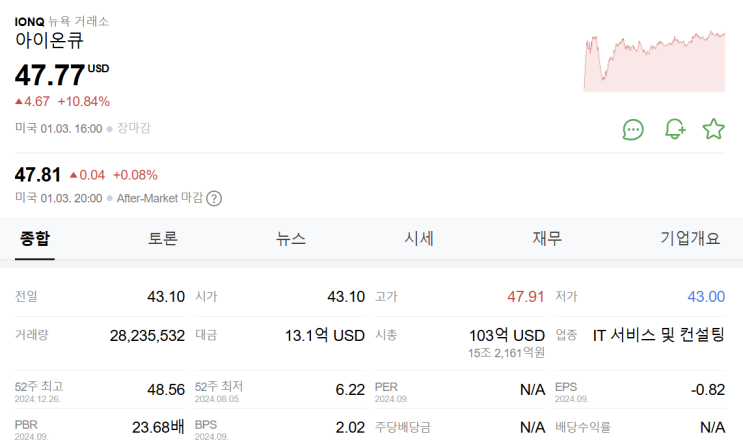Click the 시총 value 103억 USD
Screen dimensions: 743x447
pos(507,335)
